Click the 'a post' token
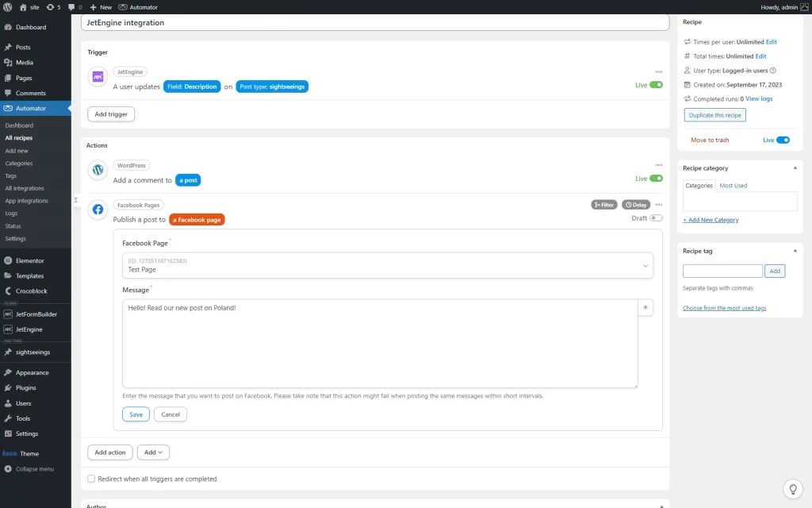The width and height of the screenshot is (812, 508). point(188,180)
